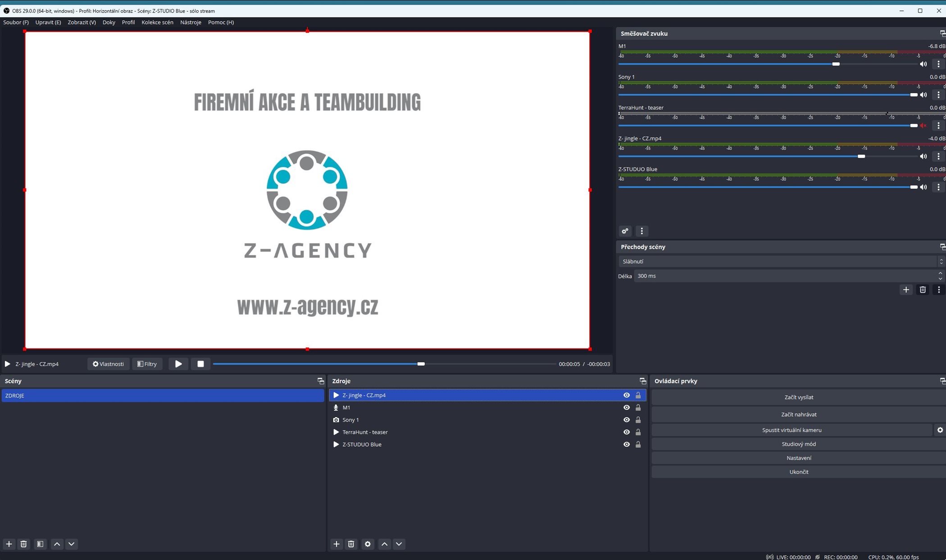
Task: Lock the Z-jingle - CZ.mp4 source
Action: (638, 395)
